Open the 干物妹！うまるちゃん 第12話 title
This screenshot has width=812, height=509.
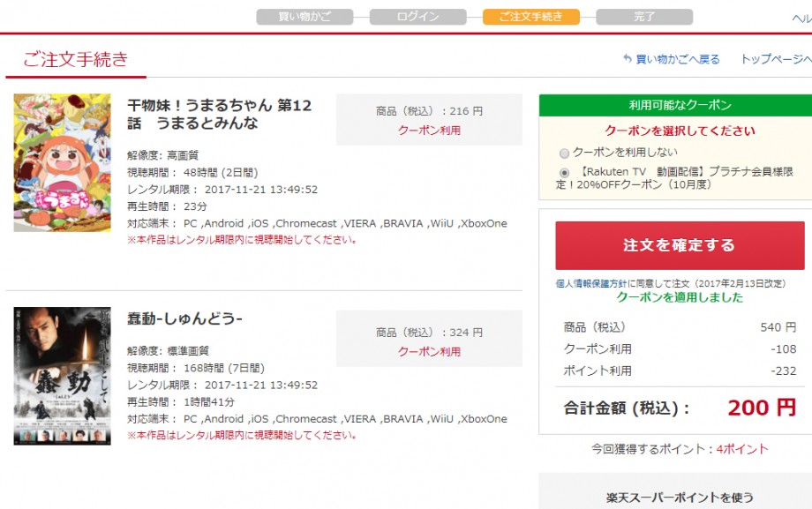pos(219,115)
